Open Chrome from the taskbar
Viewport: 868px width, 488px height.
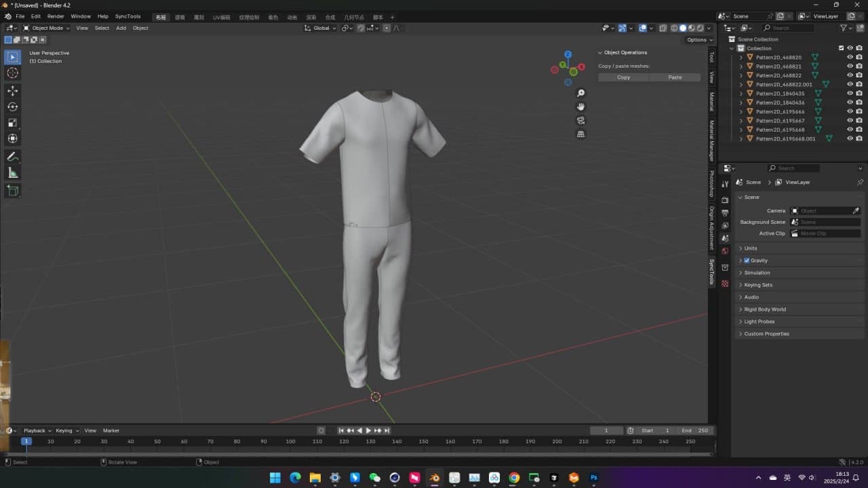(515, 478)
